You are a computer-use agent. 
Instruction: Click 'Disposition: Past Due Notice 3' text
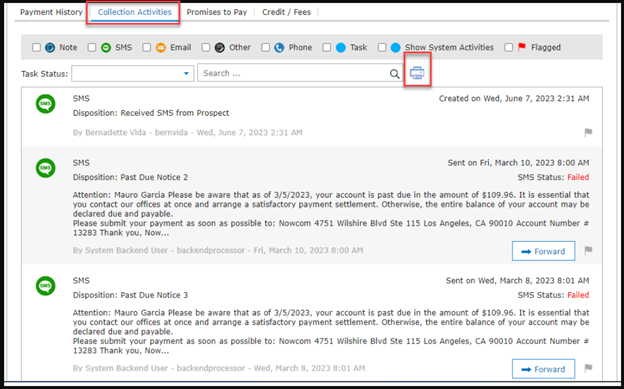pos(130,295)
